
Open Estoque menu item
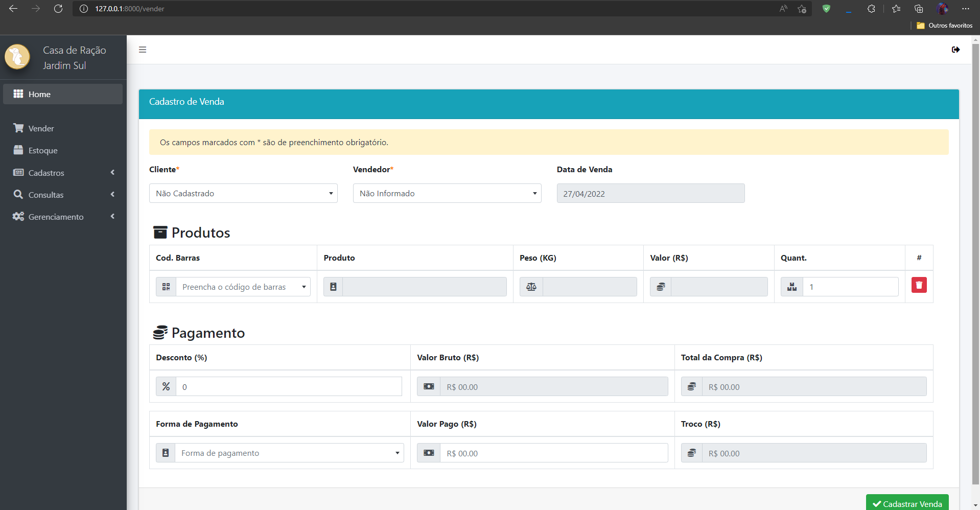[63, 150]
